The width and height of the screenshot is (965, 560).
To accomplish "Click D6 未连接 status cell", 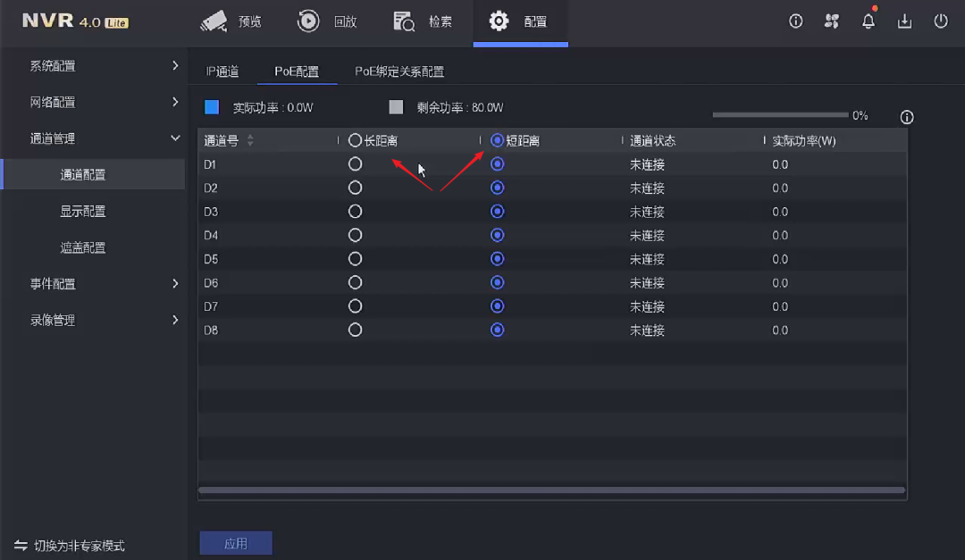I will tap(647, 283).
